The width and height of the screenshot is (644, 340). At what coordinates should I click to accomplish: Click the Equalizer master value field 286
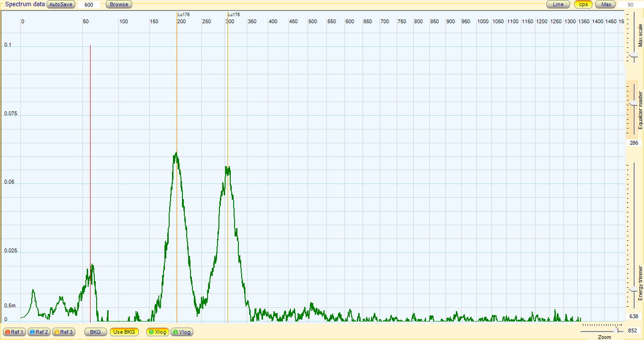(634, 143)
